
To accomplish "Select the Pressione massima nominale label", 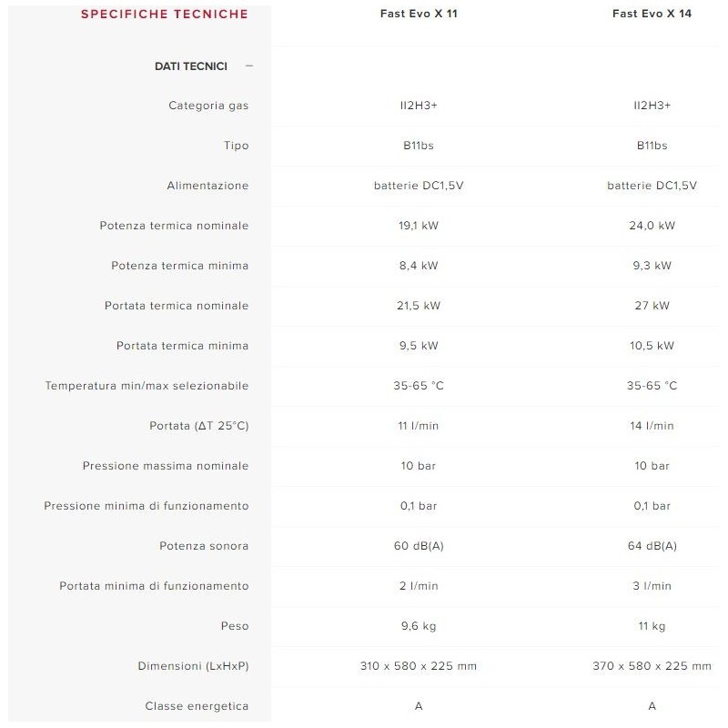I will [166, 466].
